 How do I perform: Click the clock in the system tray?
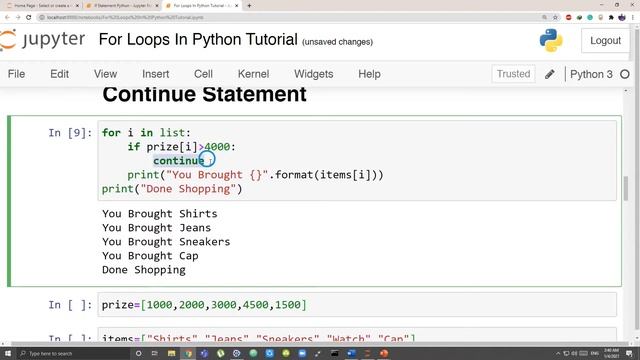[x=611, y=353]
